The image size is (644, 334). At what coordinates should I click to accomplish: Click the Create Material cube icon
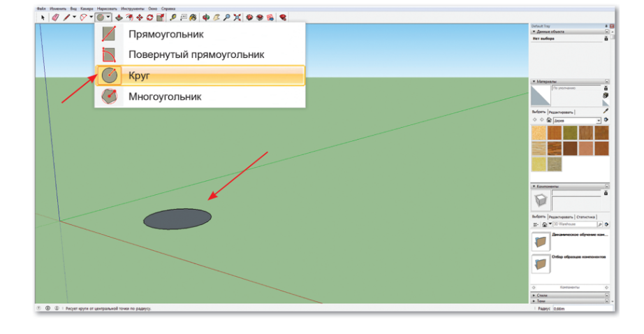point(606,95)
